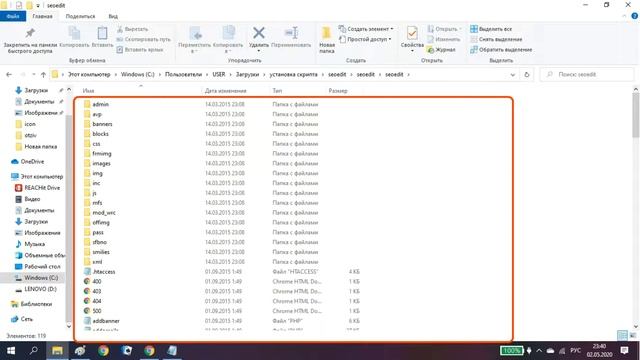Select the images folder

[101, 163]
